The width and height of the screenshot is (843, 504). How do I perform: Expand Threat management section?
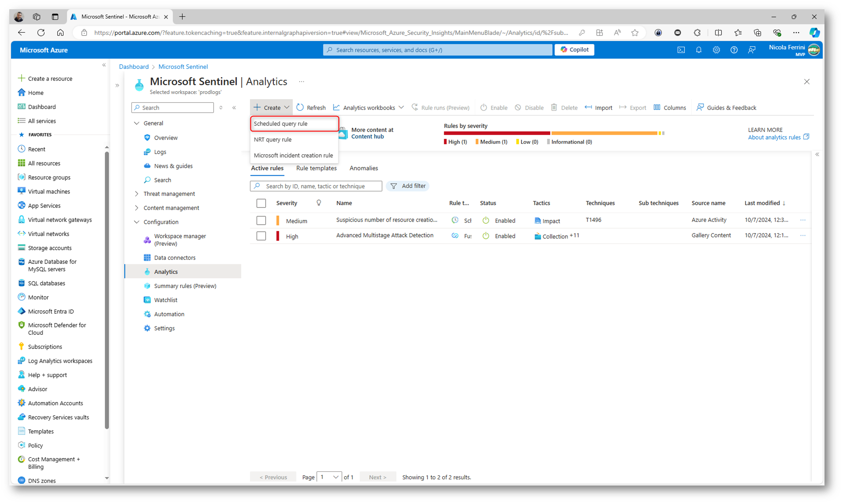[x=137, y=194]
